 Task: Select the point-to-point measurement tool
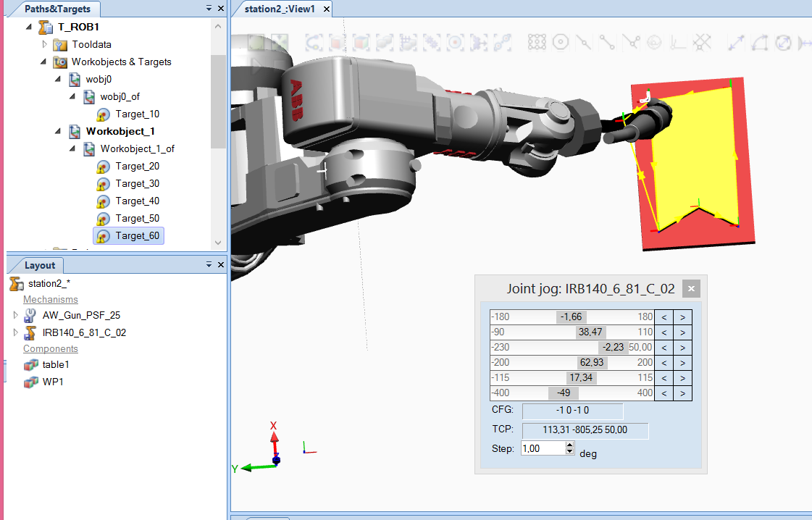[x=736, y=43]
